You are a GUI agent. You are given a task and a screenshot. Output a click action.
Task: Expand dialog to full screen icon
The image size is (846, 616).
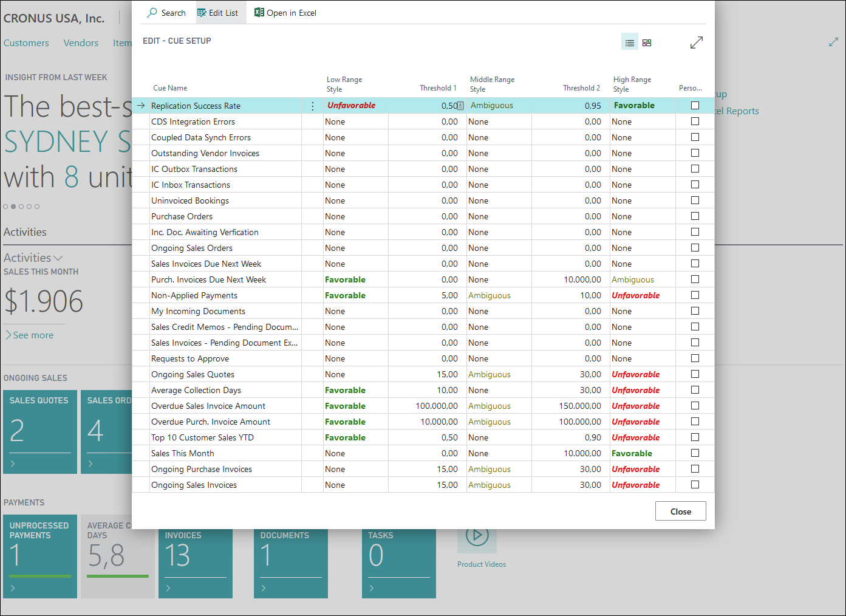(697, 43)
